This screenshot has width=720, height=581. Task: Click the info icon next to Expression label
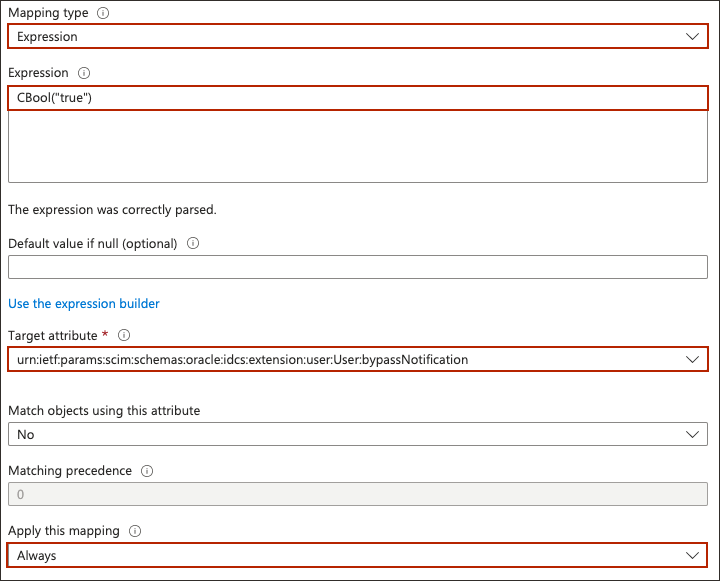point(84,73)
